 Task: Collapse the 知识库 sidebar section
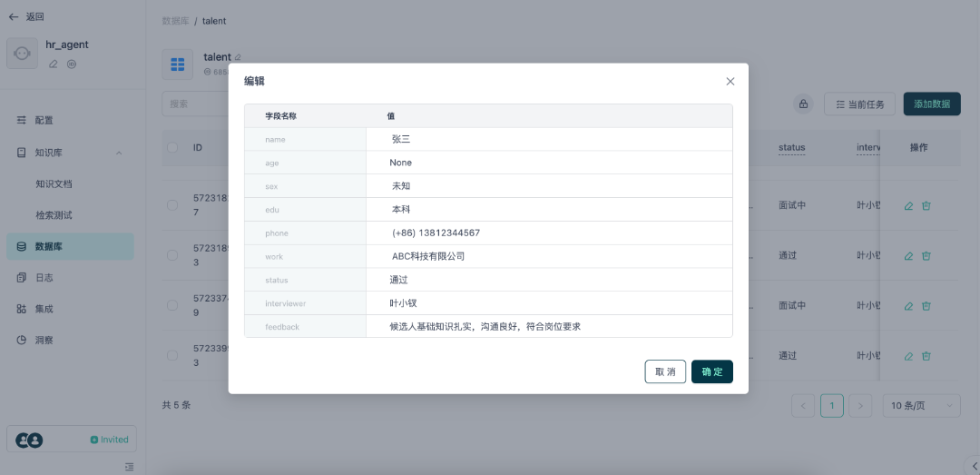pyautogui.click(x=119, y=153)
